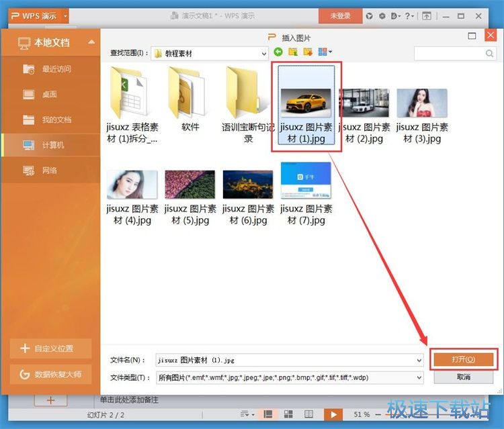This screenshot has height=429, width=504.
Task: Expand the 文件名 dropdown arrow
Action: pos(419,361)
